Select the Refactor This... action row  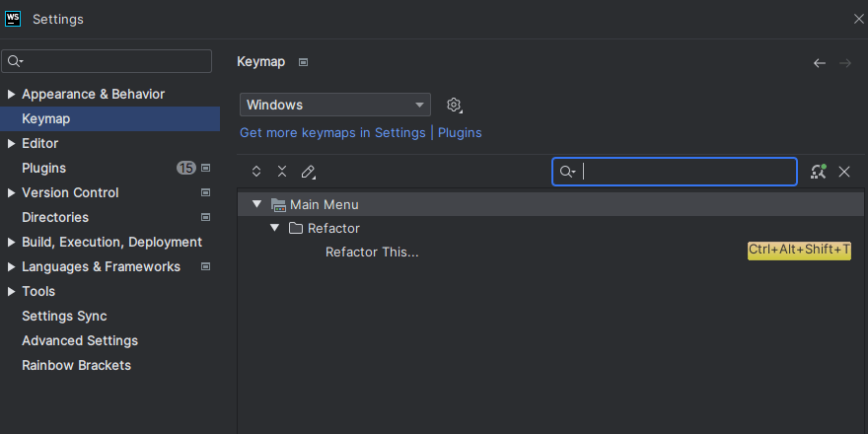point(550,252)
